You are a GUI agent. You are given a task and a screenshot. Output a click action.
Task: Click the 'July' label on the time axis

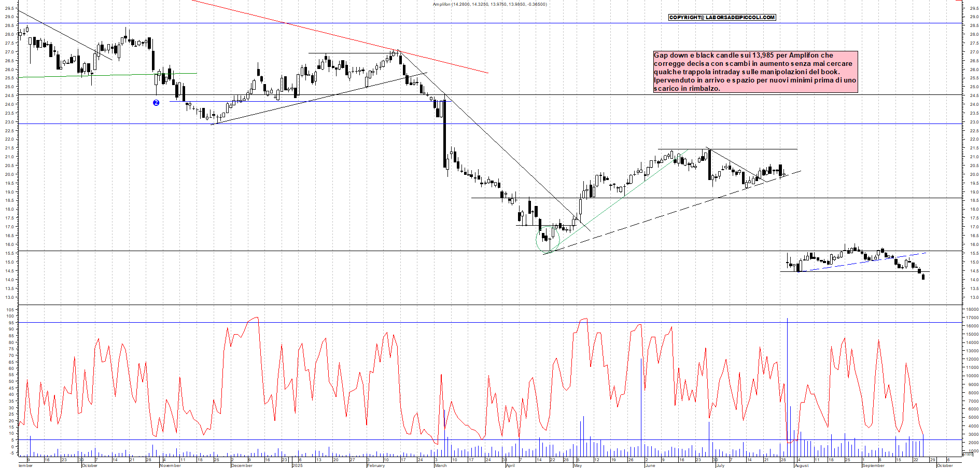pos(720,465)
